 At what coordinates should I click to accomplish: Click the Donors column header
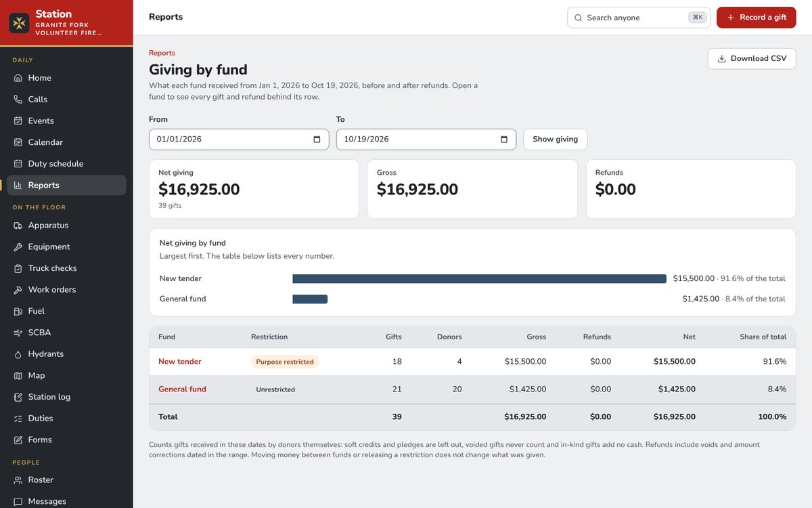click(449, 337)
